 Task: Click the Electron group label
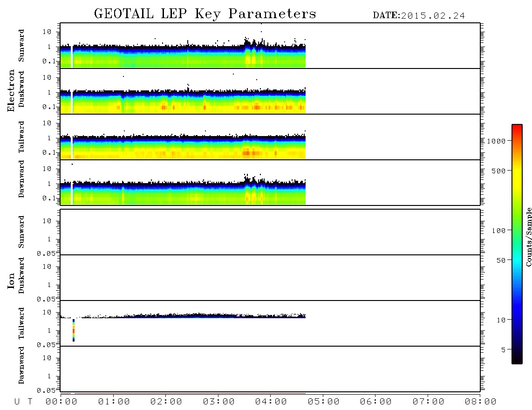click(11, 90)
